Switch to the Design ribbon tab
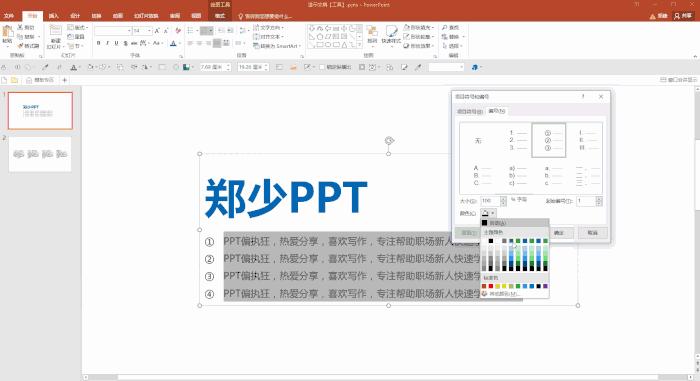 pyautogui.click(x=75, y=16)
